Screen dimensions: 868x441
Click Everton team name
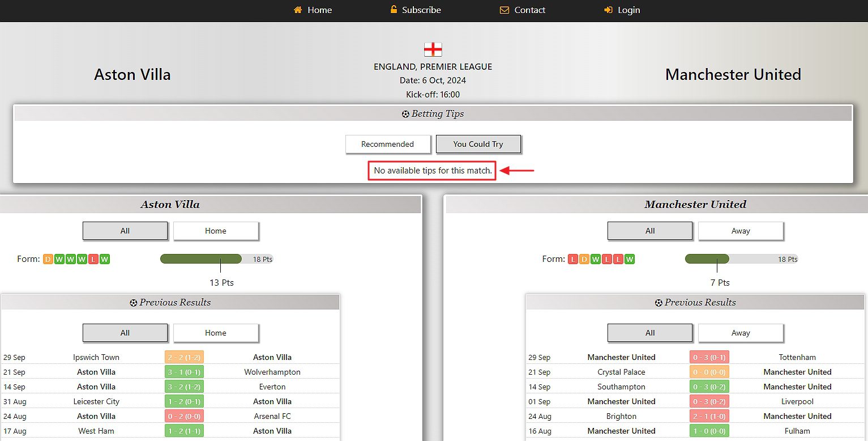(x=272, y=387)
